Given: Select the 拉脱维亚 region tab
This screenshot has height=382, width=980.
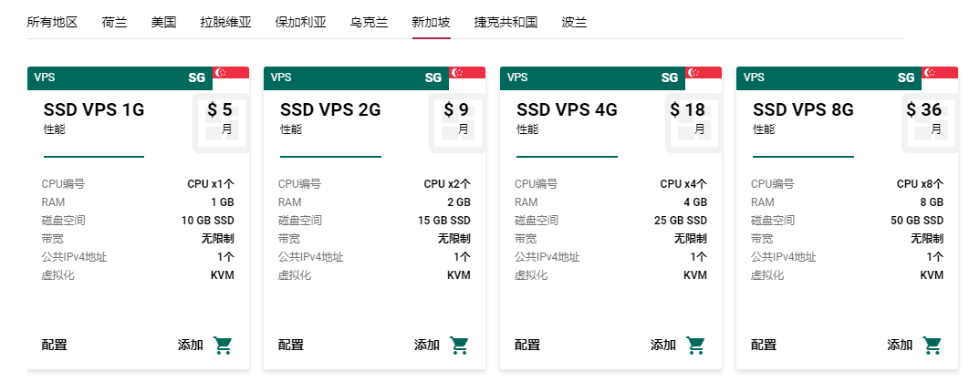Looking at the screenshot, I should [x=225, y=22].
